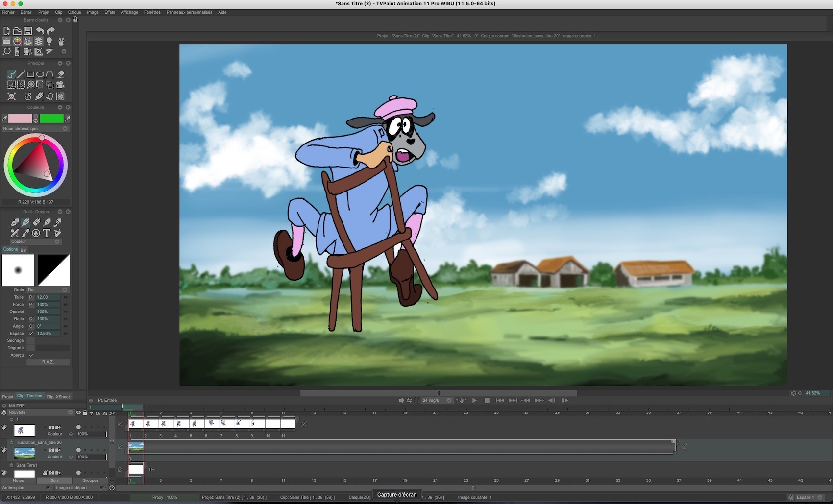The width and height of the screenshot is (833, 504).
Task: Click the save floppy disk icon
Action: click(x=28, y=31)
